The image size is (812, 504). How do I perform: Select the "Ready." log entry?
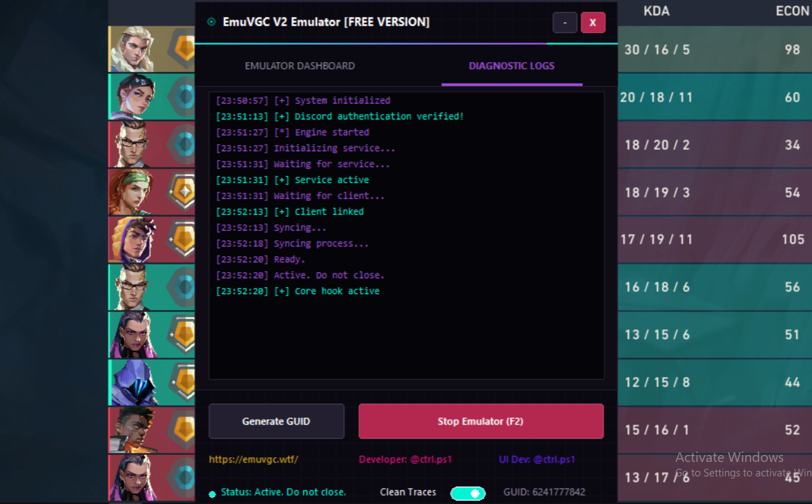260,260
